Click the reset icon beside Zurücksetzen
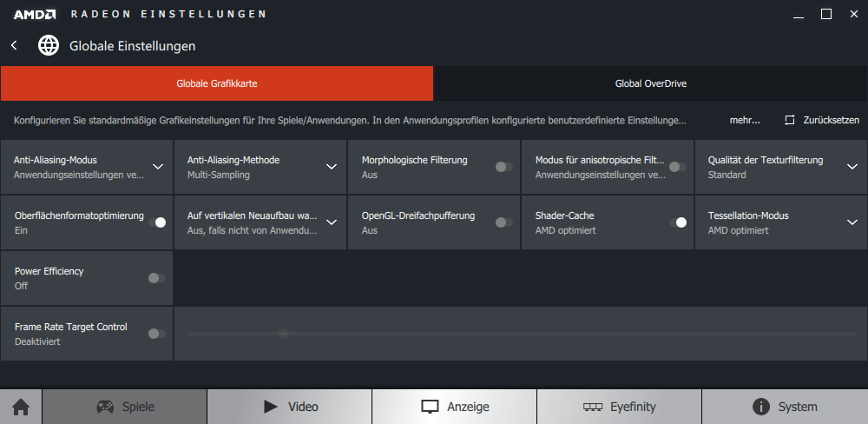 pos(790,120)
